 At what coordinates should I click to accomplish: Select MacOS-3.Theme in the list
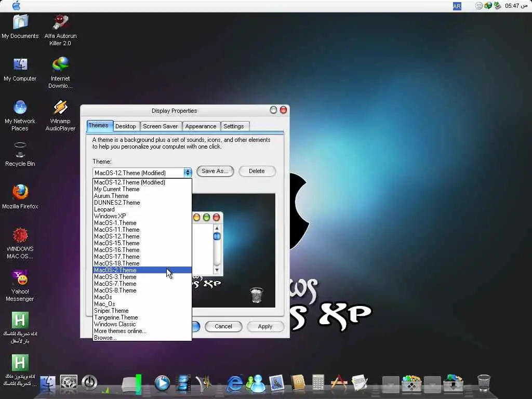click(x=142, y=277)
